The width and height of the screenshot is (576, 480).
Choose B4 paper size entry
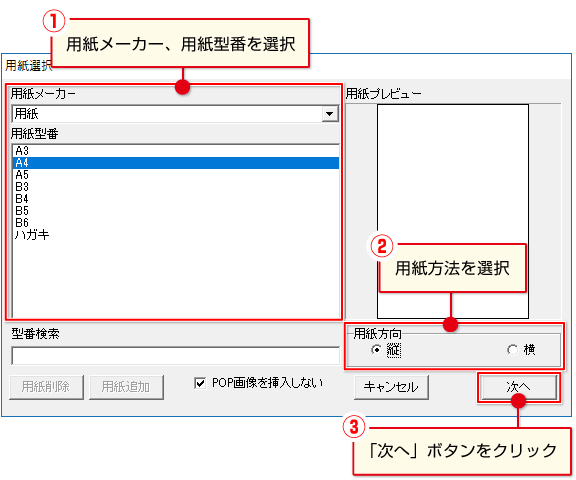point(176,199)
